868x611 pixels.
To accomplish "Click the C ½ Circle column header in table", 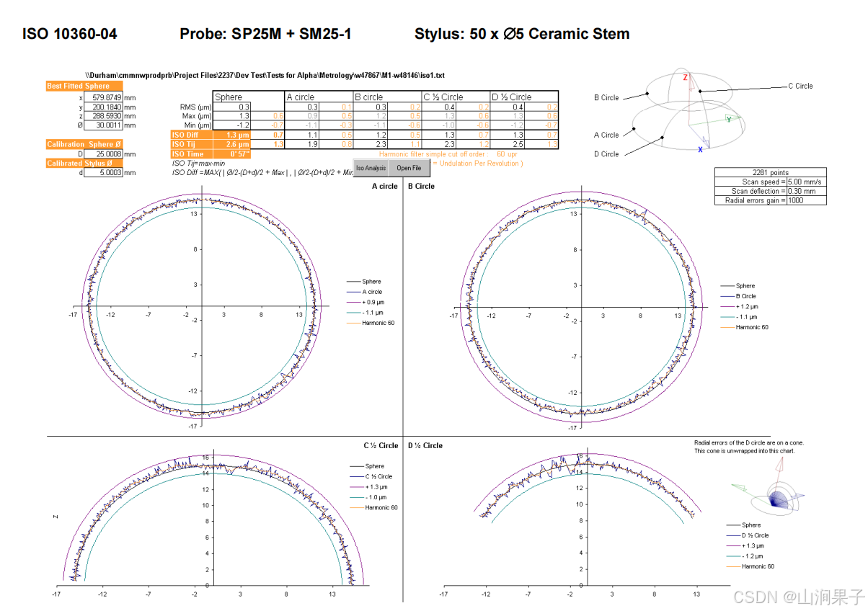I will pyautogui.click(x=455, y=97).
